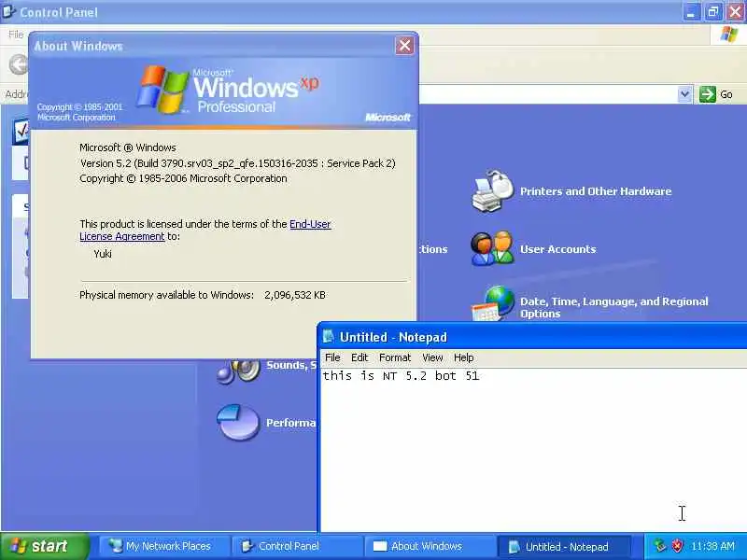
Task: Open Notepad File menu
Action: tap(332, 357)
